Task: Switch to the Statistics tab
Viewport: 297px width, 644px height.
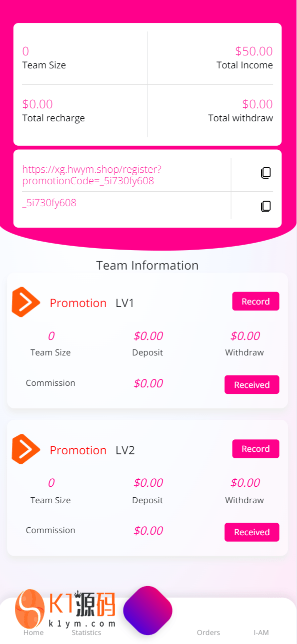Action: coord(86,633)
